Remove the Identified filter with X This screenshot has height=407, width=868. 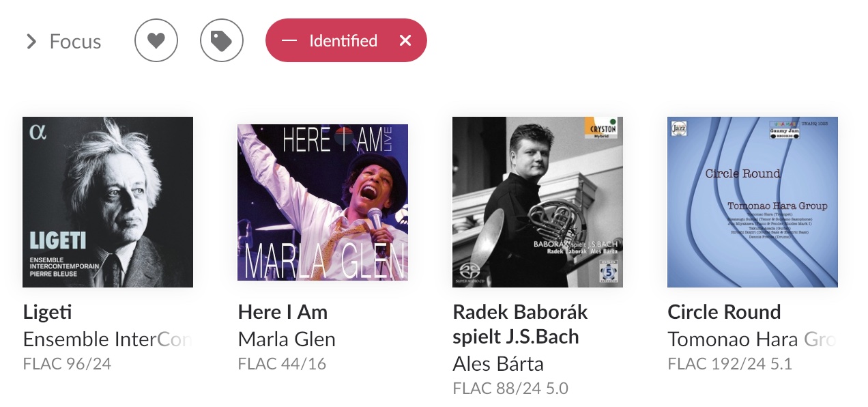tap(405, 41)
